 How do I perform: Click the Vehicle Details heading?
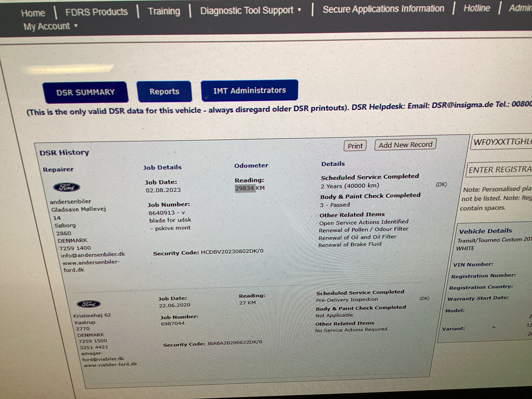(485, 231)
